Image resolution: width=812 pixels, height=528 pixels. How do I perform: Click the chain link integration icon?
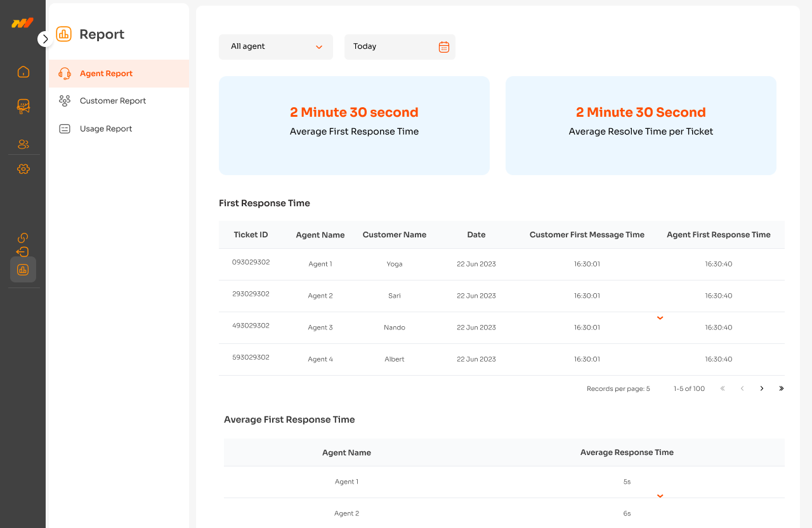coord(23,238)
